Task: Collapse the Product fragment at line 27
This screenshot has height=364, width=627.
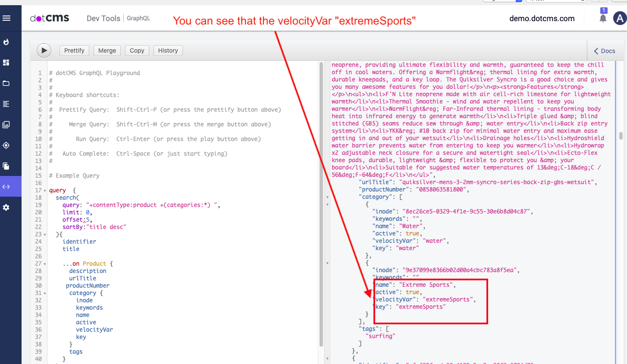Action: pyautogui.click(x=45, y=264)
